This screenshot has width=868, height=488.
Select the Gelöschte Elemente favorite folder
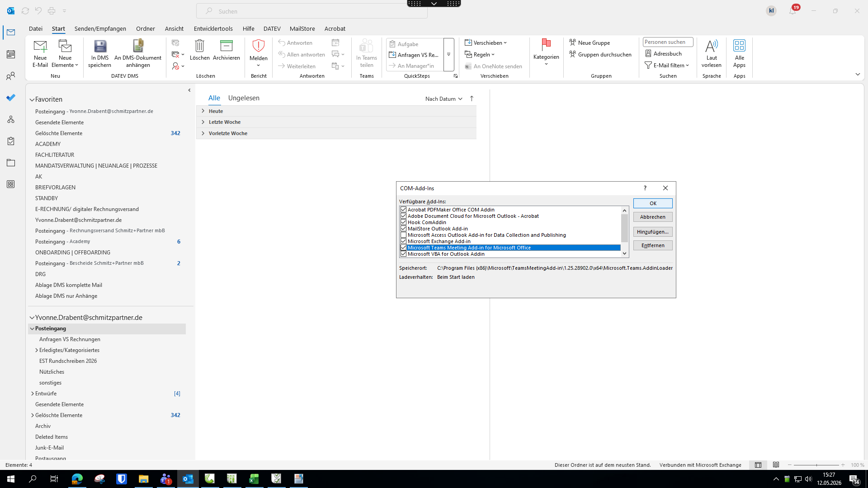click(x=108, y=133)
